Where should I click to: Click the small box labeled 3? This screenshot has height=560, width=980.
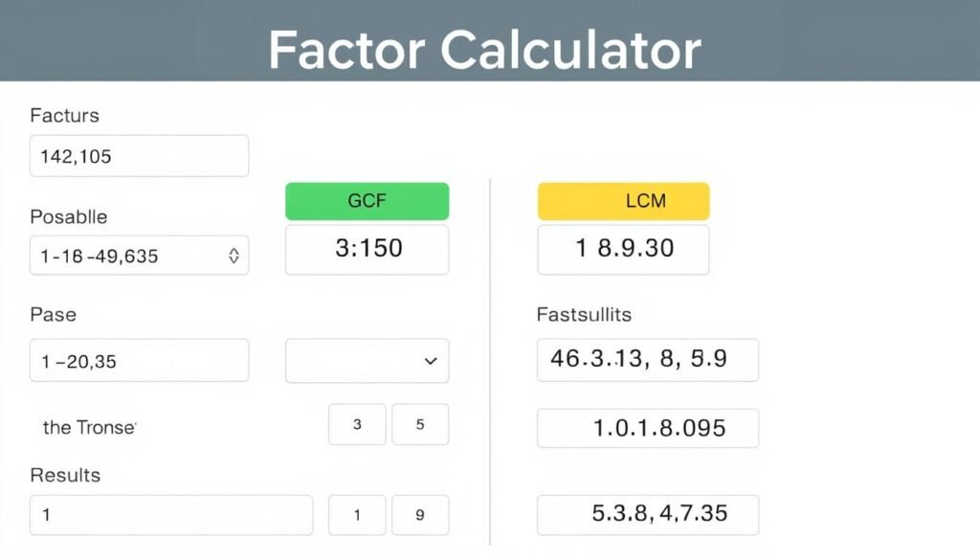point(357,424)
